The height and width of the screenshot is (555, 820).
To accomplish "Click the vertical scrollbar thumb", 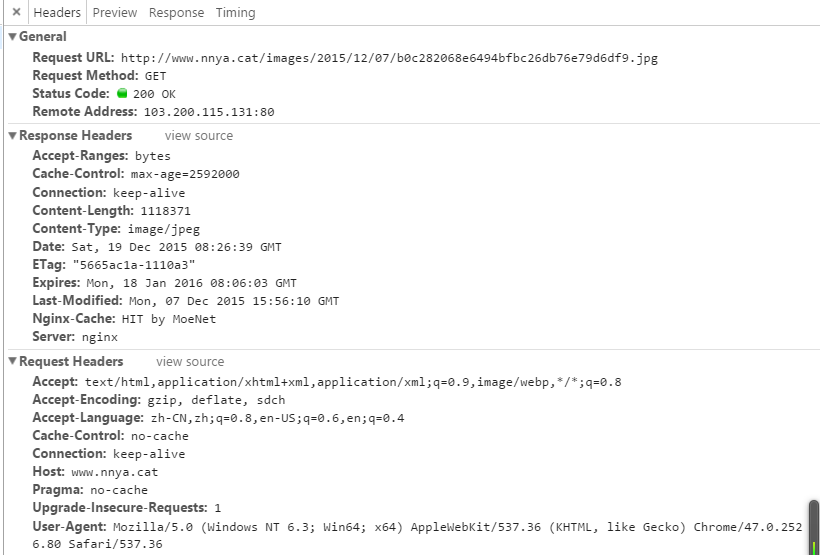I will [813, 526].
